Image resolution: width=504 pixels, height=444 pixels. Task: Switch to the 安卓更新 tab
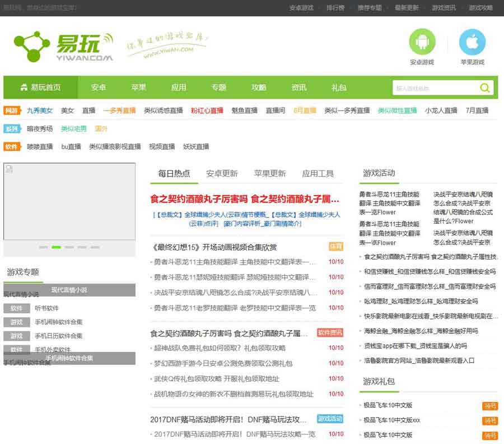pos(222,174)
